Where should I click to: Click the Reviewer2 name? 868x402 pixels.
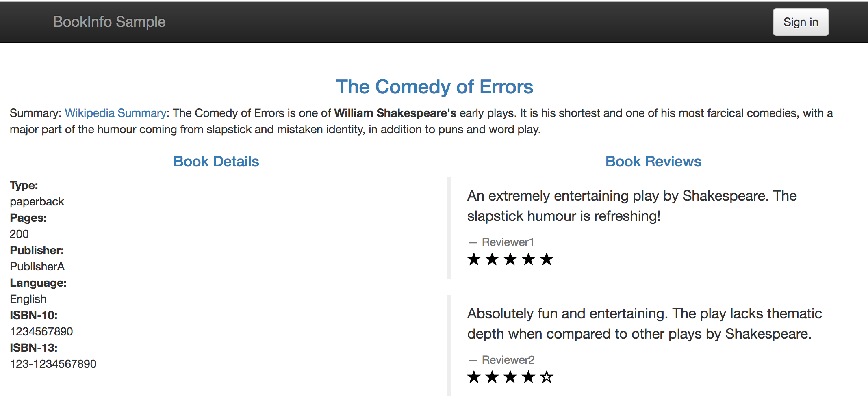tap(508, 360)
